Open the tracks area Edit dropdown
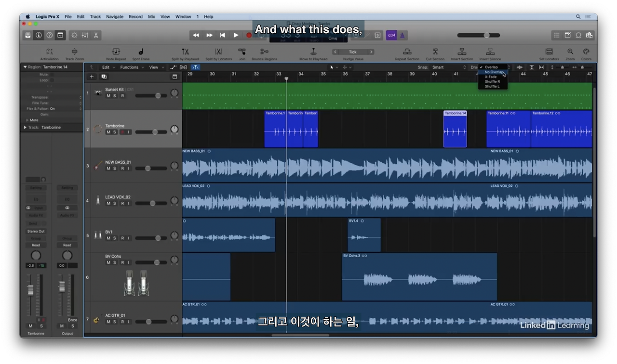This screenshot has height=364, width=617. point(107,67)
